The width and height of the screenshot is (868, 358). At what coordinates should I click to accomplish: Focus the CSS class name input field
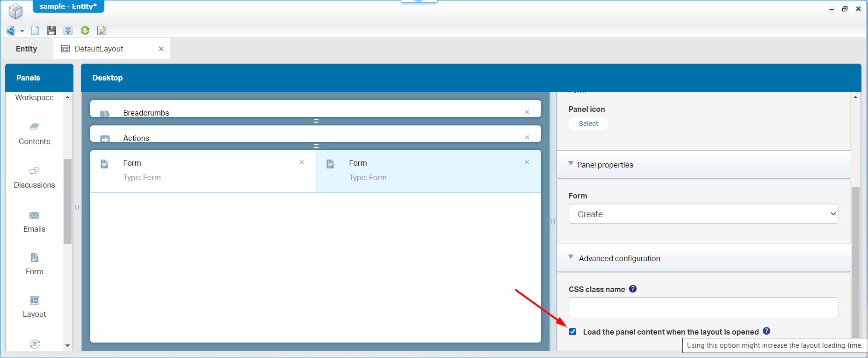coord(703,307)
